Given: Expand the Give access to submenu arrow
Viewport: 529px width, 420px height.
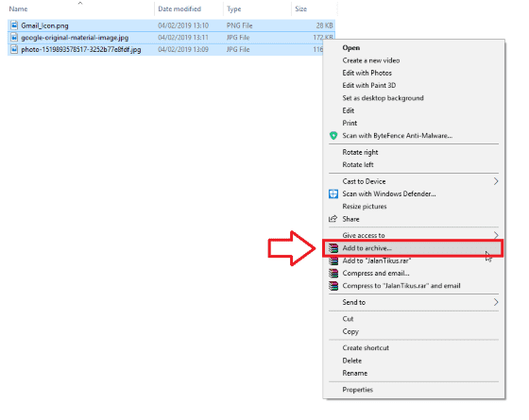Looking at the screenshot, I should click(496, 235).
